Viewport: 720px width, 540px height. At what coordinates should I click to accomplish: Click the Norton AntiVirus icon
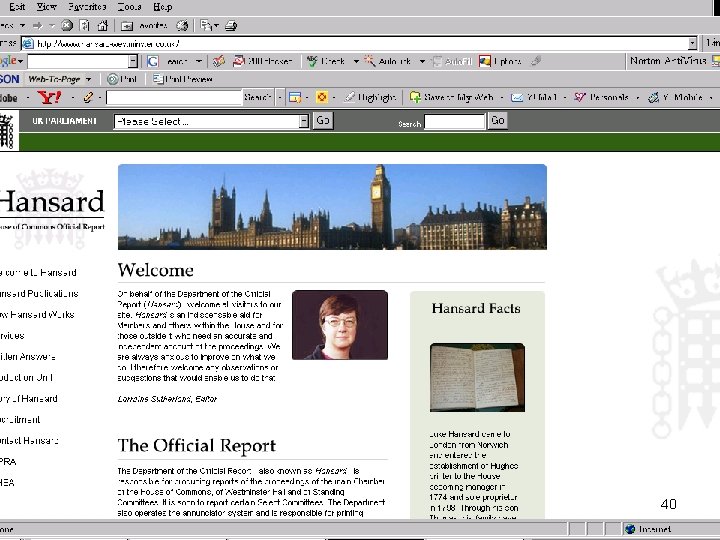716,61
